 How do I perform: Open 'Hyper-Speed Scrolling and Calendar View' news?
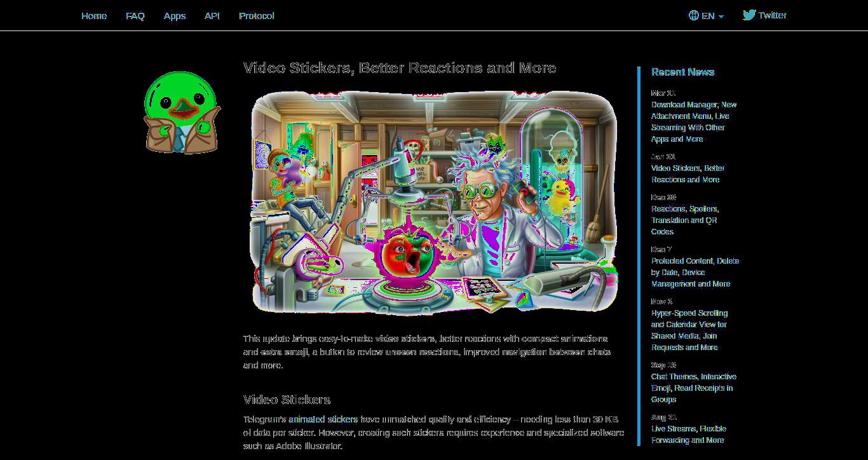(x=689, y=330)
